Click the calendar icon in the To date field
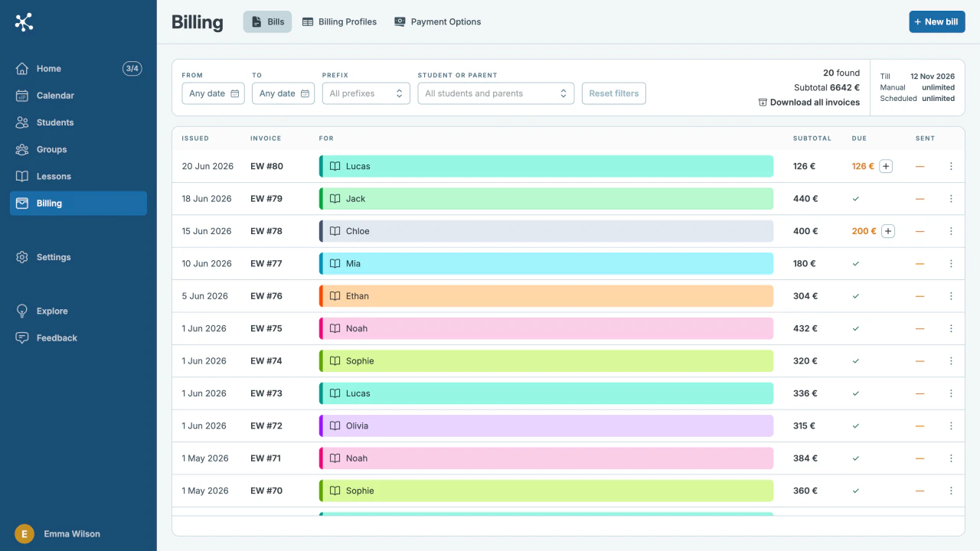This screenshot has width=980, height=551. [x=305, y=93]
